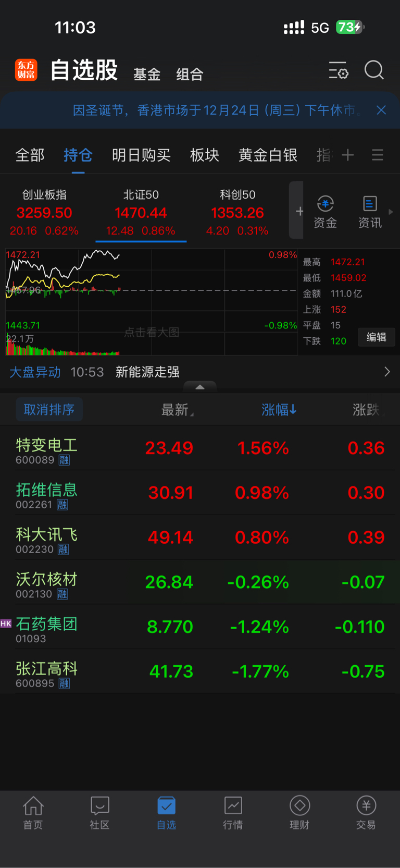Switch to the 基金 tab

[147, 75]
